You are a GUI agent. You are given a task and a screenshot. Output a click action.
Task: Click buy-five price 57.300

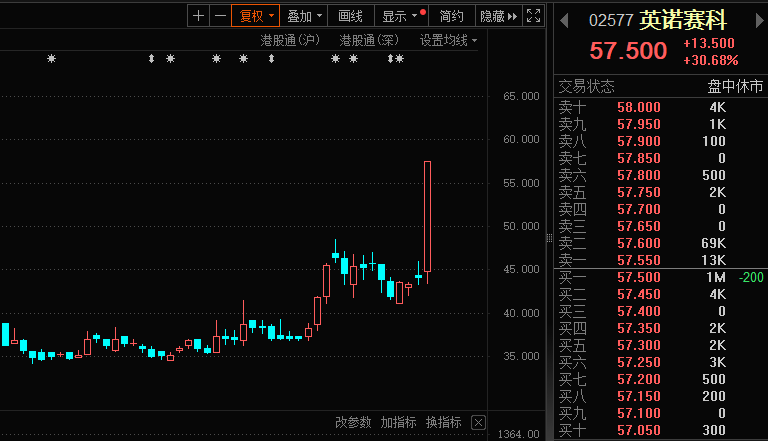coord(639,345)
